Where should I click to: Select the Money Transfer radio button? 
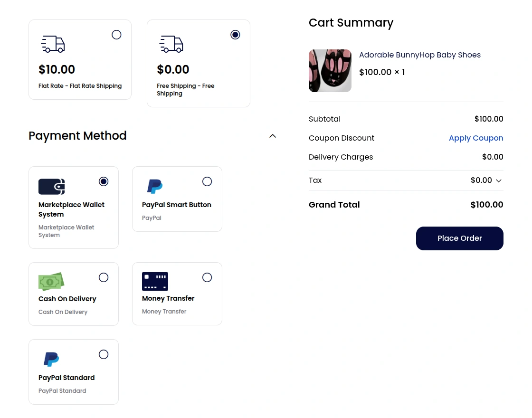point(207,277)
